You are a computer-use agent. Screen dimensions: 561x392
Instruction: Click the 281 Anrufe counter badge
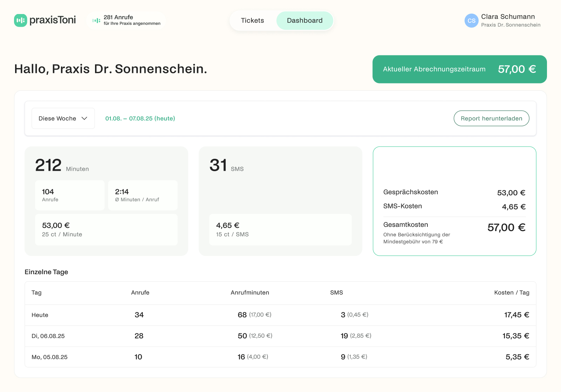126,20
